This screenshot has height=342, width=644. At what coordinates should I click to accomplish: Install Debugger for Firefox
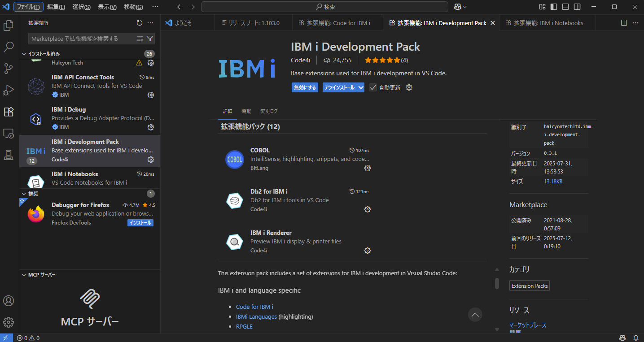click(140, 223)
